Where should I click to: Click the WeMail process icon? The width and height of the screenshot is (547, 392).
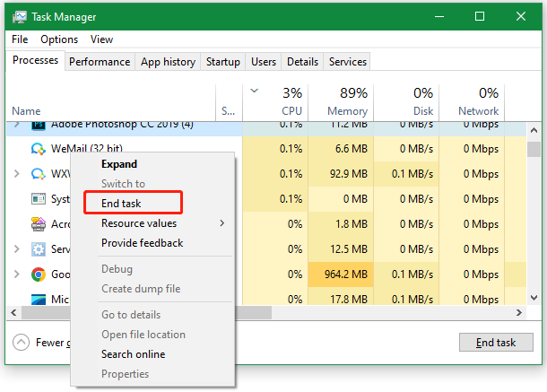(x=39, y=149)
